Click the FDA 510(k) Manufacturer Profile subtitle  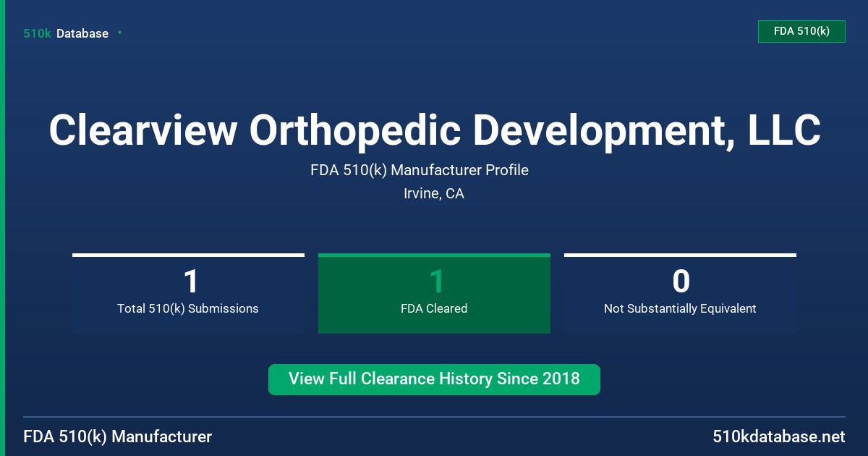420,170
